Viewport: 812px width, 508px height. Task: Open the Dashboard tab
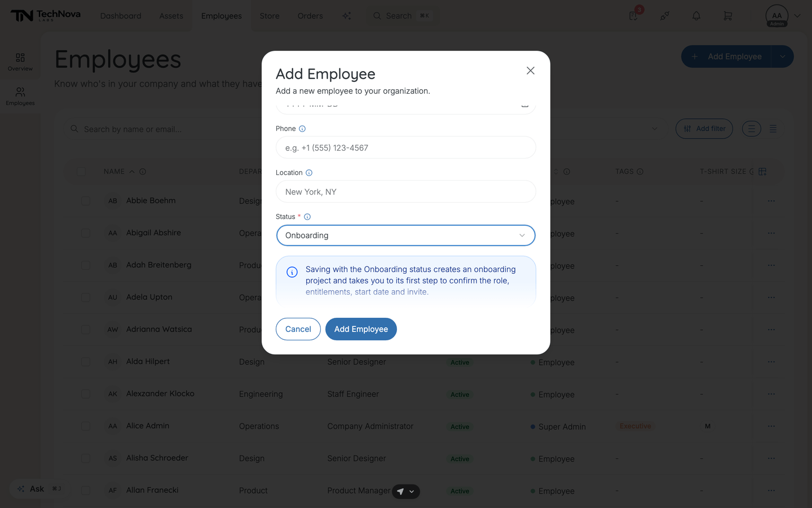tap(121, 16)
